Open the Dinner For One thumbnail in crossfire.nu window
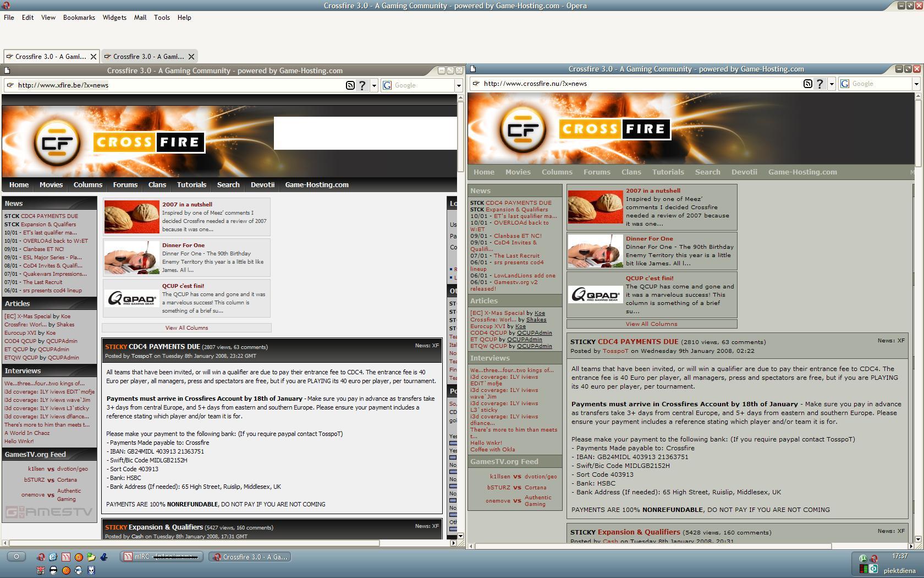The image size is (924, 578). click(596, 251)
